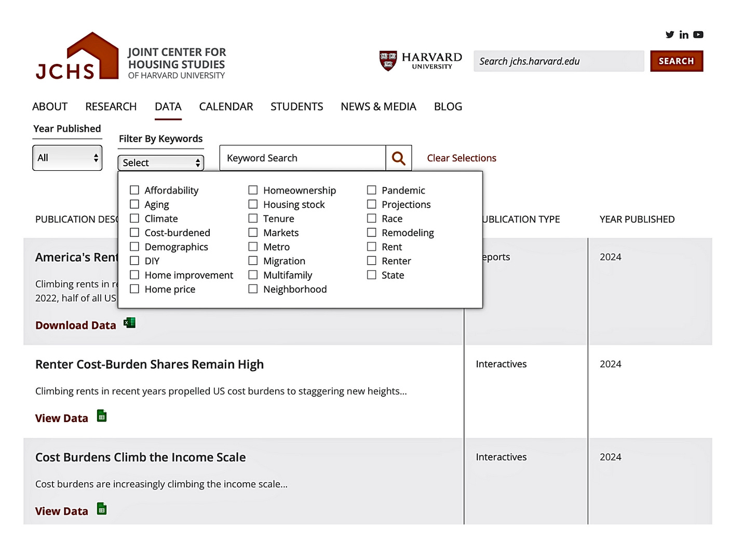The width and height of the screenshot is (756, 543).
Task: Open the Year Published All dropdown
Action: coord(67,158)
